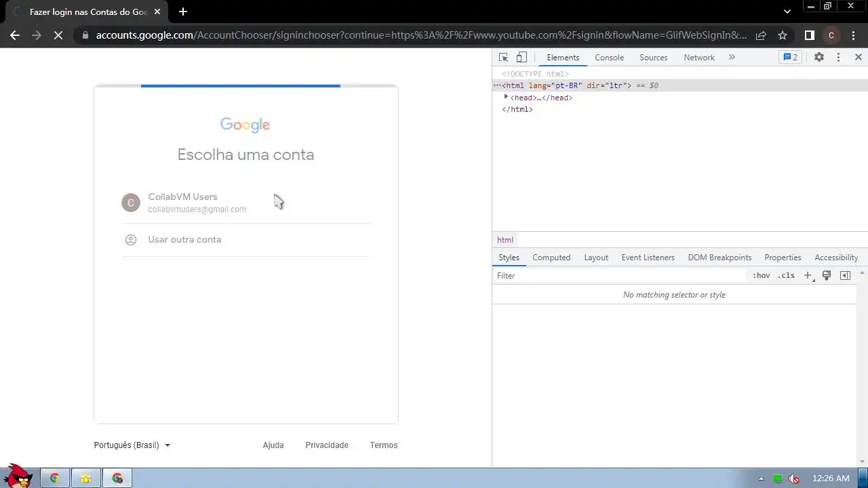
Task: Share this page from the address bar
Action: pyautogui.click(x=761, y=35)
